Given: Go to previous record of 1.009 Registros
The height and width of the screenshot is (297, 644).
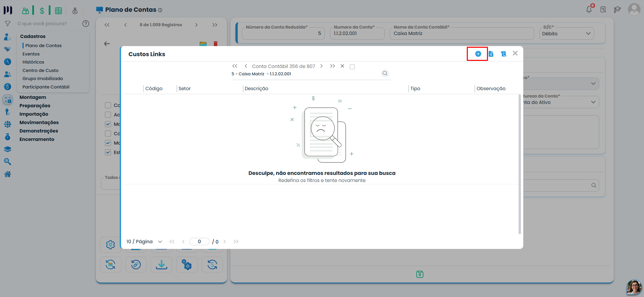Looking at the screenshot, I should coord(125,25).
